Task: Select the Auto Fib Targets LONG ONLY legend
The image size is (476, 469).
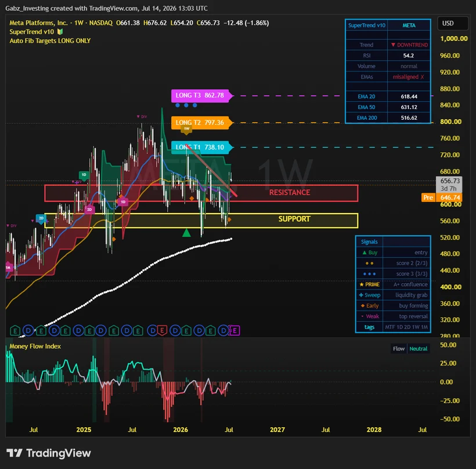Action: (x=50, y=41)
